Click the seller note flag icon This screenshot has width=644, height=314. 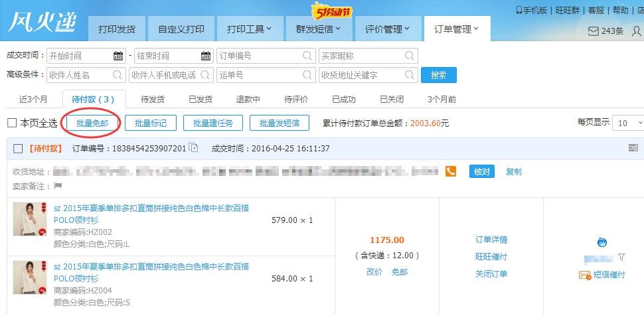[58, 186]
